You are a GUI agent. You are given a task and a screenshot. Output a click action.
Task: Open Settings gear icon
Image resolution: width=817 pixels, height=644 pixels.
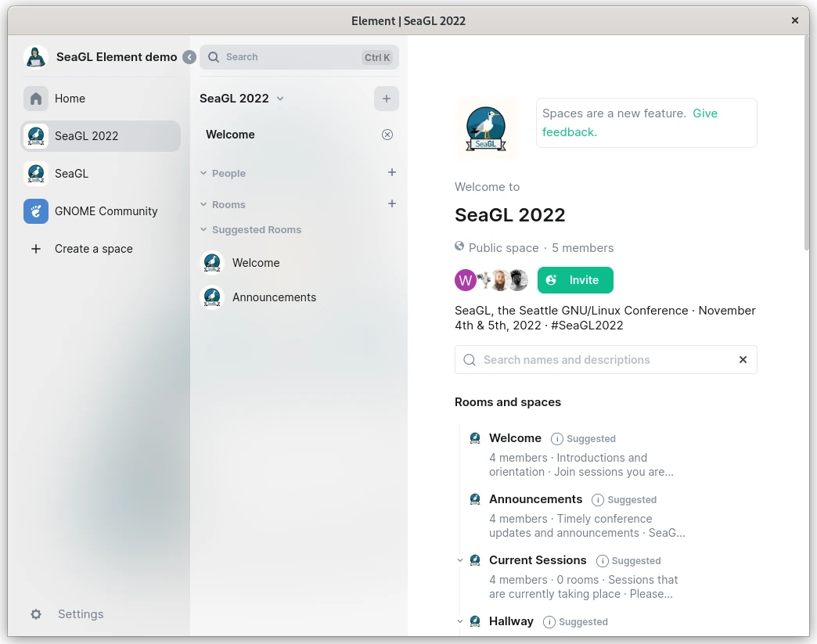[36, 614]
